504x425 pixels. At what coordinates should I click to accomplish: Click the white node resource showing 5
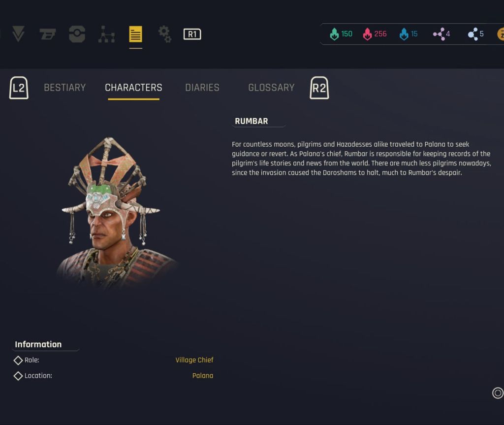click(476, 34)
